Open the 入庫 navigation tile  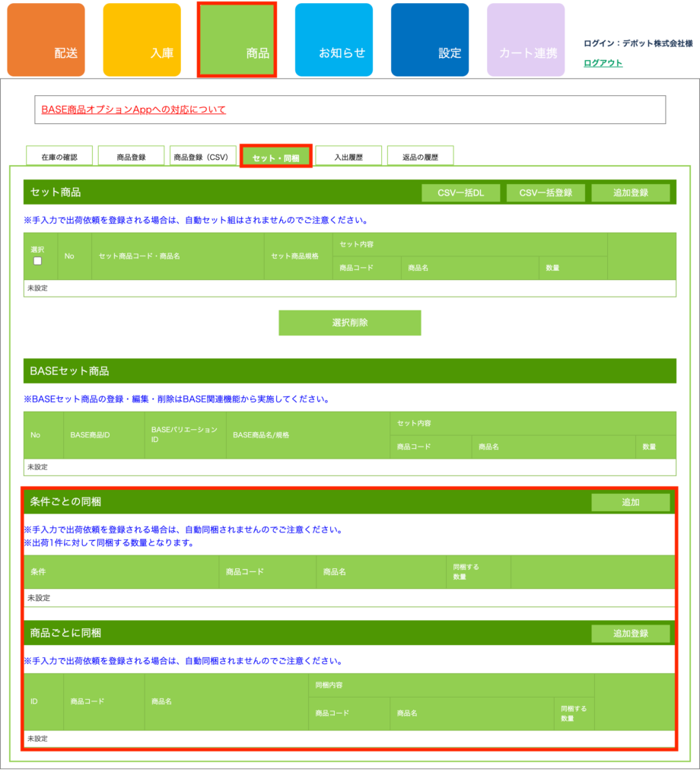pos(142,40)
